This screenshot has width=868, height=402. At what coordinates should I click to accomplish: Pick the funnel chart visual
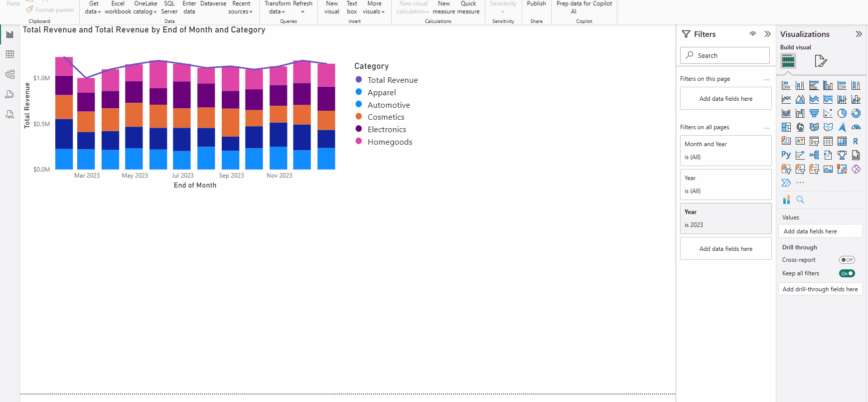point(814,113)
